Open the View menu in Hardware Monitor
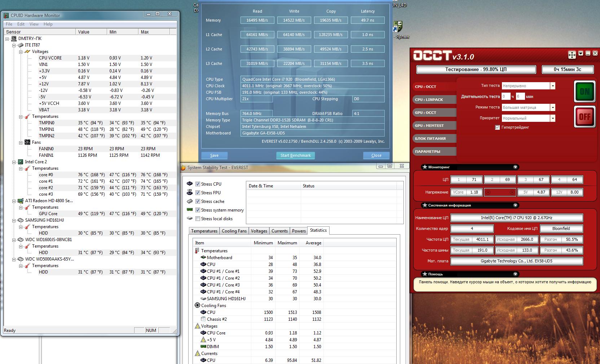The image size is (600, 364). click(34, 24)
